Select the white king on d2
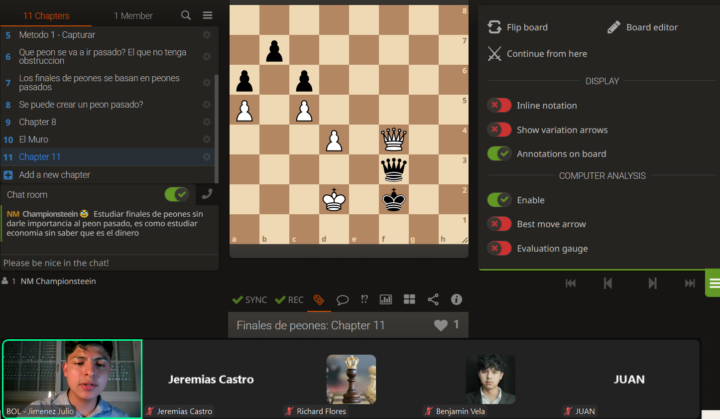This screenshot has height=419, width=720. (334, 199)
